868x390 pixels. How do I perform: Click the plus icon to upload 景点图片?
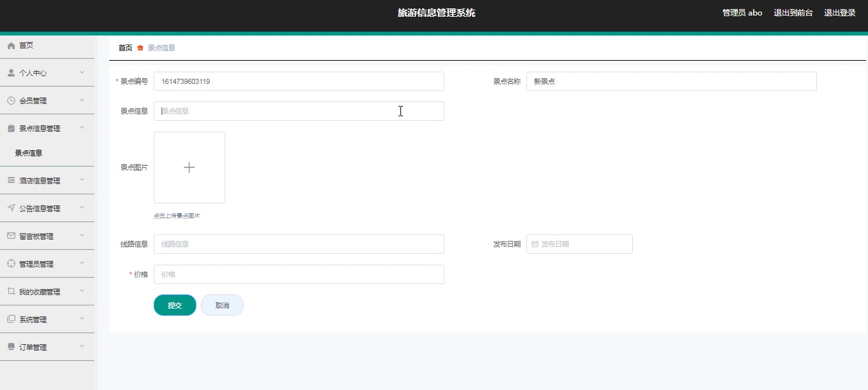tap(189, 167)
